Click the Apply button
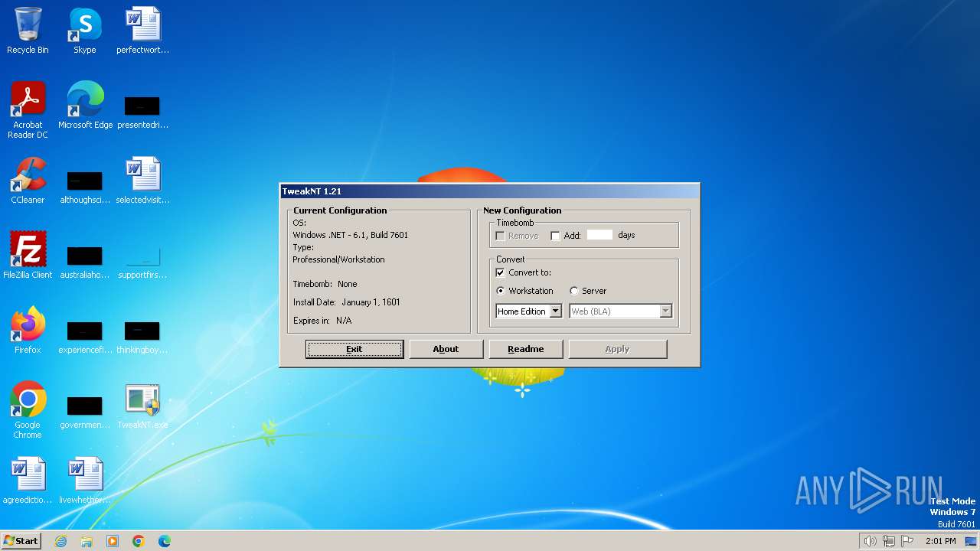The width and height of the screenshot is (980, 551). point(618,349)
